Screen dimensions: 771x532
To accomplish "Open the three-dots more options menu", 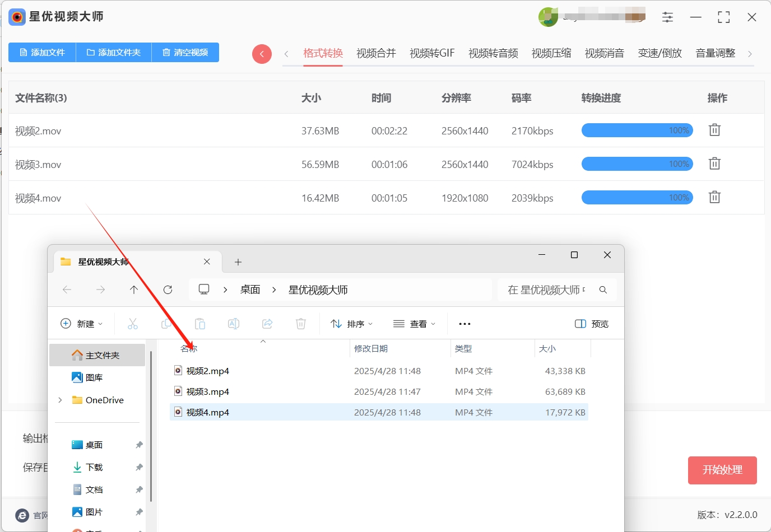I will coord(465,324).
